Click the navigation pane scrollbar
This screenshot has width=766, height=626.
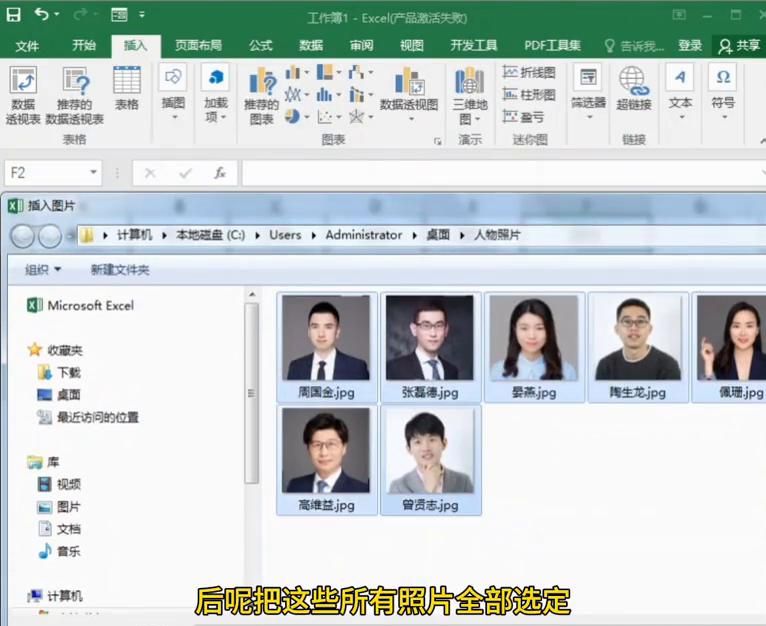coord(252,392)
